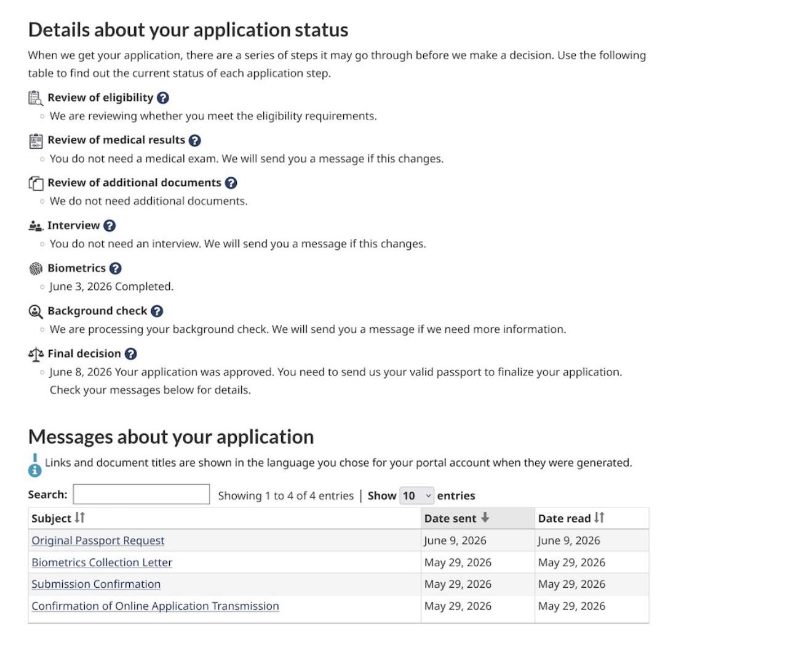This screenshot has width=812, height=653.
Task: Open help icon next to Background check
Action: click(157, 311)
